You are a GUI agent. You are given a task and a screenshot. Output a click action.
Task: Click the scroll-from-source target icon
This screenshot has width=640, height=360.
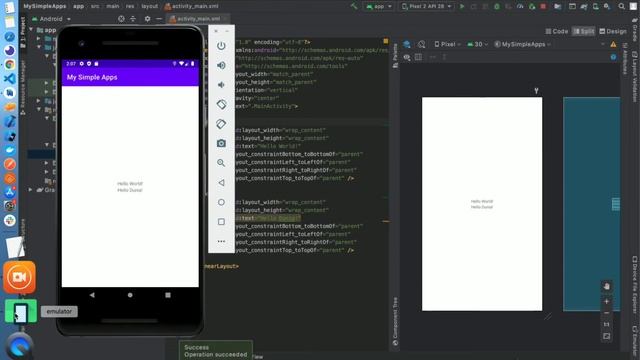(121, 19)
